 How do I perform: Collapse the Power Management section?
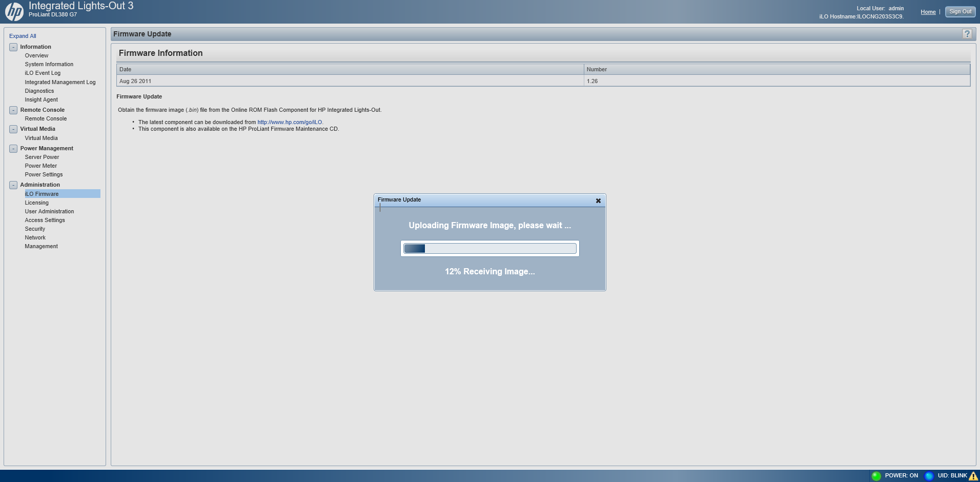click(x=13, y=149)
